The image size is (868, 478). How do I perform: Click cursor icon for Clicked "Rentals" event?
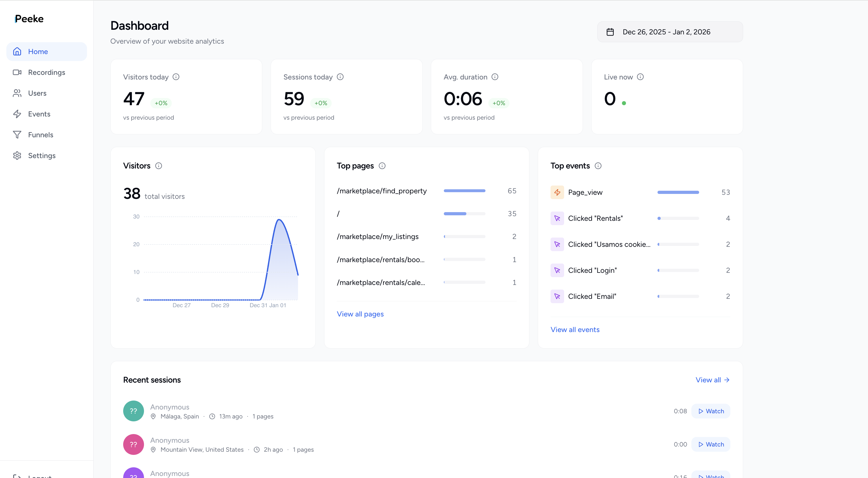pos(557,218)
